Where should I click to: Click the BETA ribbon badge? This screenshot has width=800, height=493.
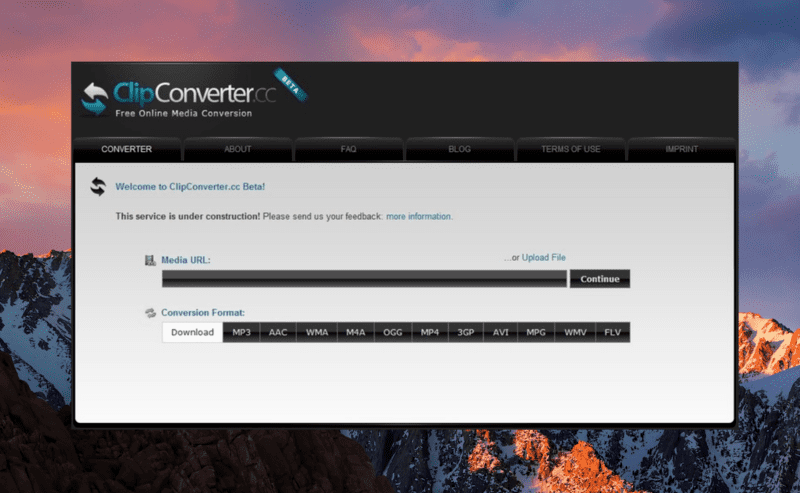tap(290, 85)
